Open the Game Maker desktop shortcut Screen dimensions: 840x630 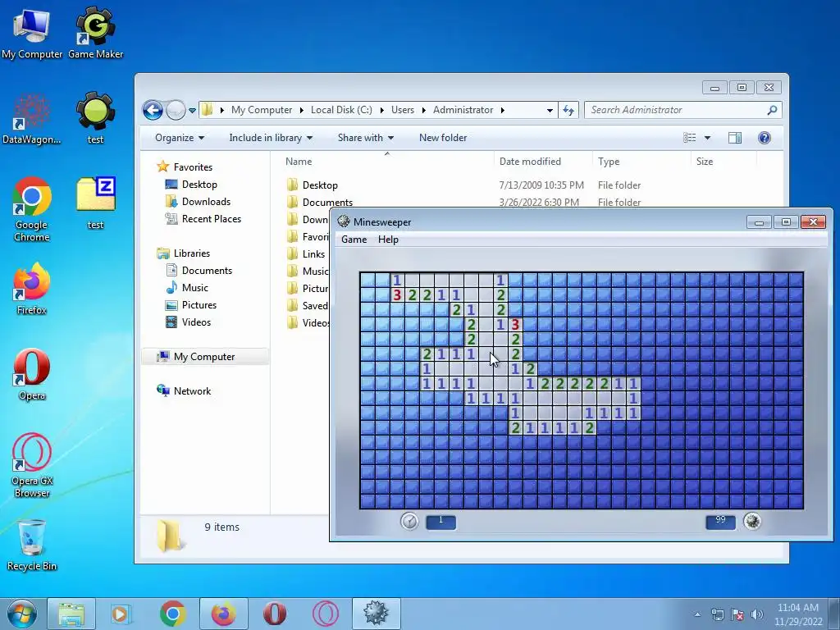(95, 33)
